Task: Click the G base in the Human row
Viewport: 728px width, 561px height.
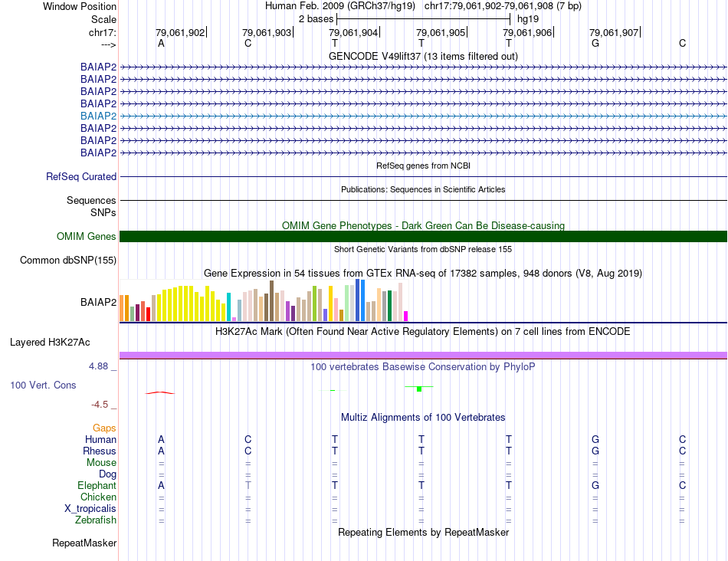Action: [x=595, y=439]
